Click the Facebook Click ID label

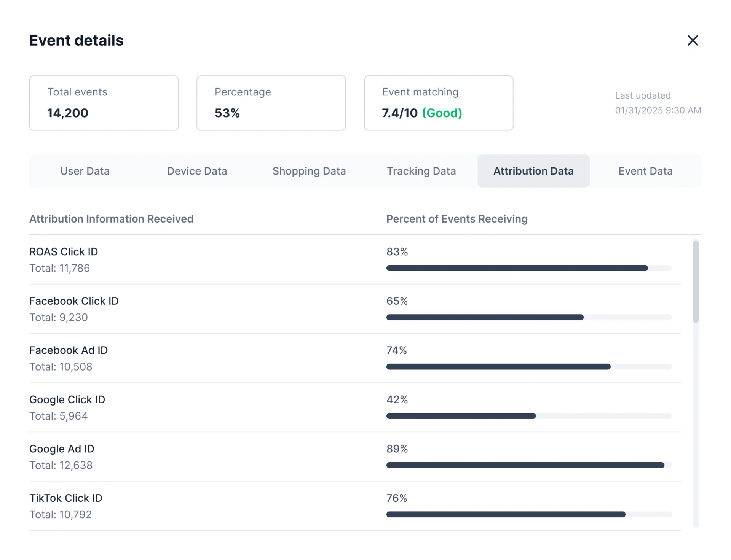(74, 301)
